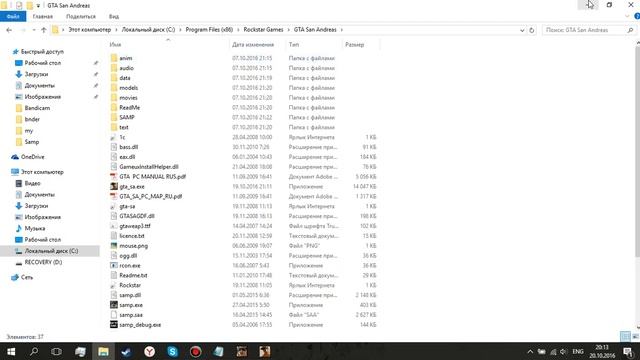The width and height of the screenshot is (640, 360).
Task: Open Skype from the taskbar
Action: pos(173,351)
